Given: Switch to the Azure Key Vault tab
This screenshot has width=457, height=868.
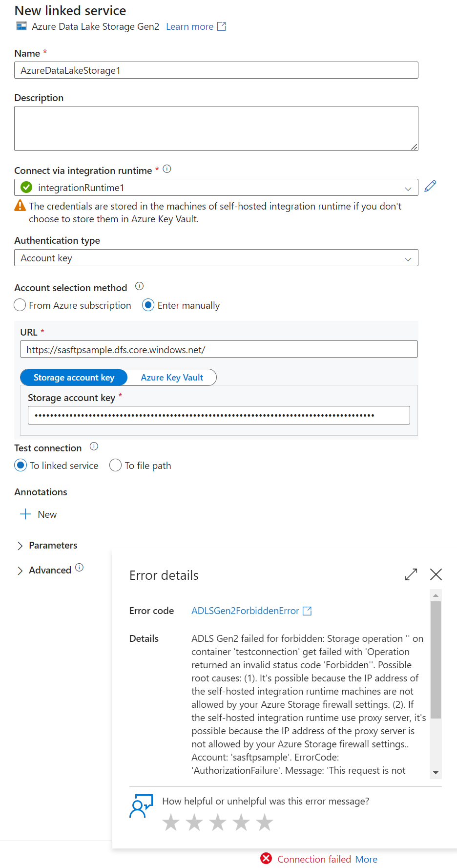Looking at the screenshot, I should pos(172,378).
